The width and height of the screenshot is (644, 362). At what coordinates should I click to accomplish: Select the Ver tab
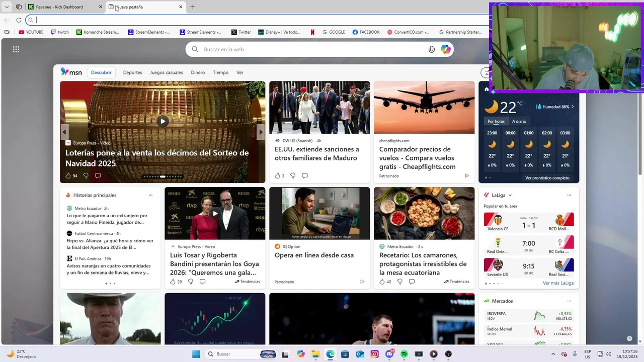240,72
